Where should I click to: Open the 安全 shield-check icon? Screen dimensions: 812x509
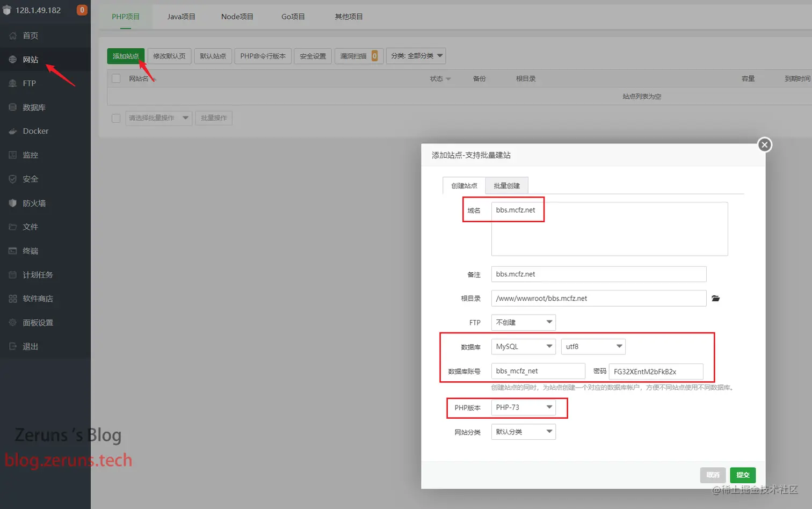click(13, 179)
